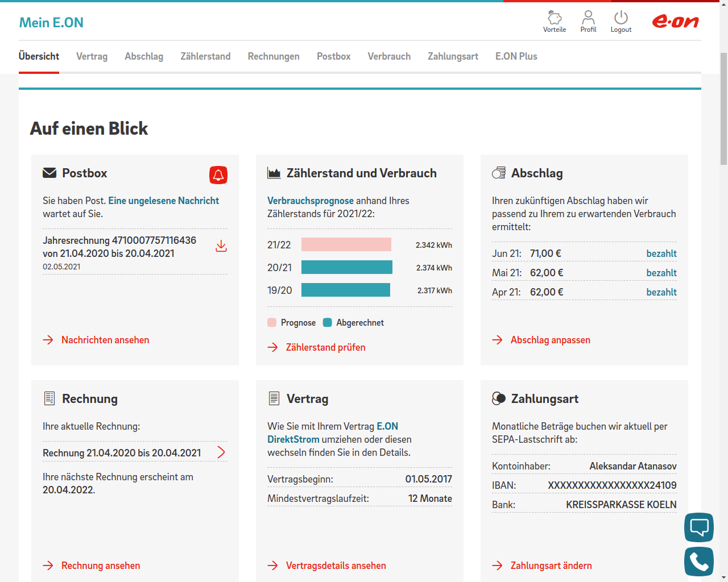Click arrow icon beside Rechnung ansehen
The height and width of the screenshot is (582, 728).
pos(48,566)
